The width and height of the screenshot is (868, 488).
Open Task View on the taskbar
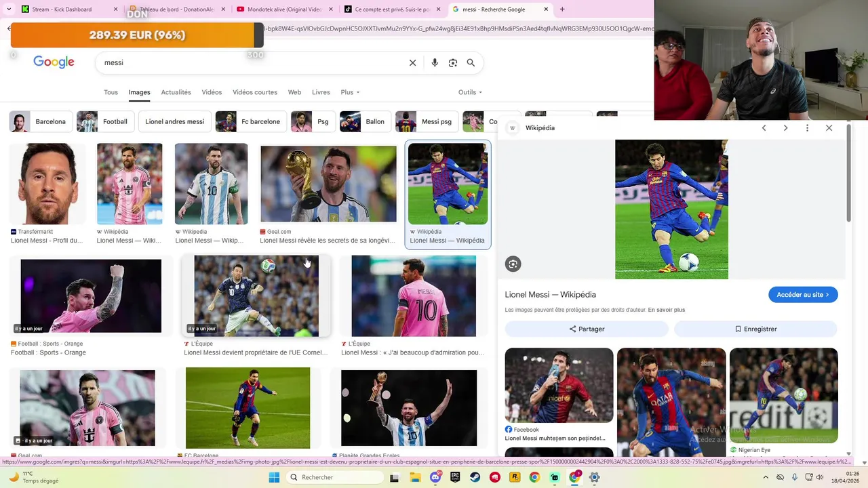(x=394, y=477)
